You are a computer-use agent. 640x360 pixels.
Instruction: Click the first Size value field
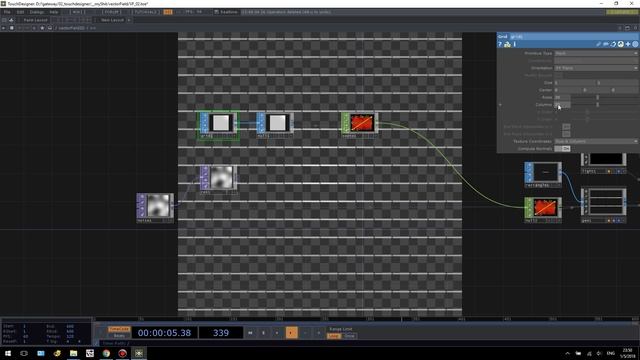pos(574,82)
